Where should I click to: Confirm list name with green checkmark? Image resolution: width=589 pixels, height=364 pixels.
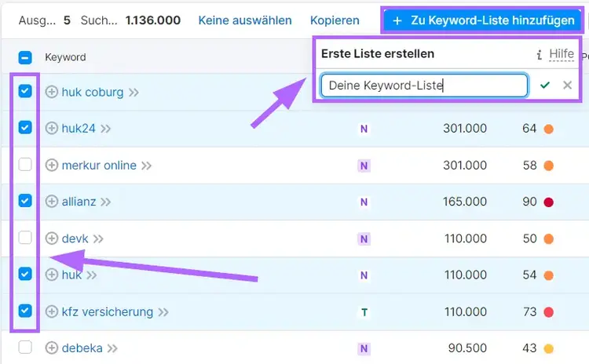click(545, 86)
